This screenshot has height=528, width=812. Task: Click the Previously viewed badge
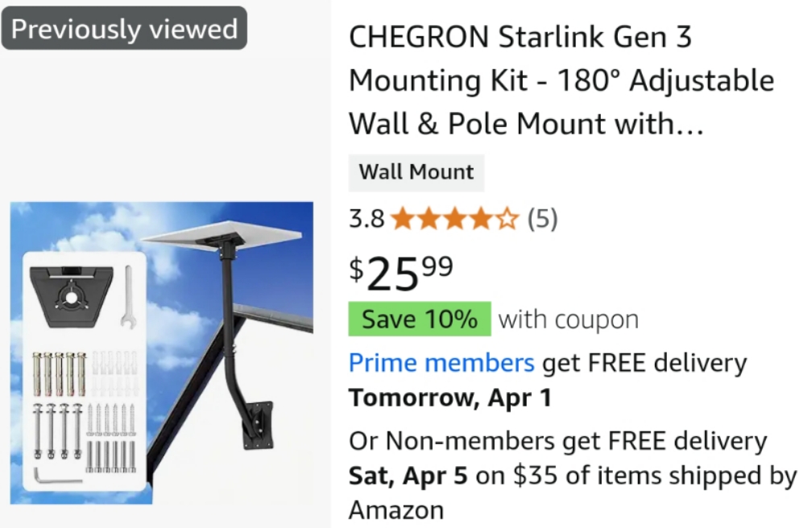tap(124, 29)
